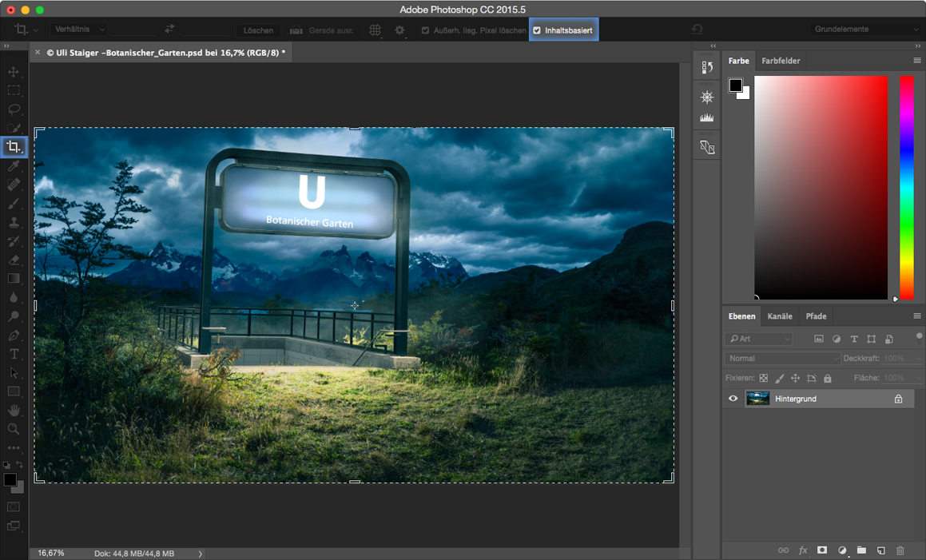Select the Move tool

(13, 72)
